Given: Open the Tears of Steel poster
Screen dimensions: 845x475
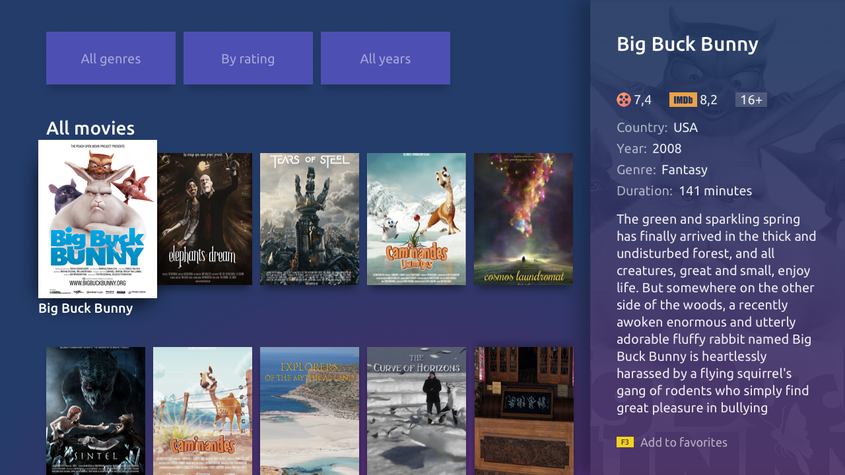Looking at the screenshot, I should 309,219.
